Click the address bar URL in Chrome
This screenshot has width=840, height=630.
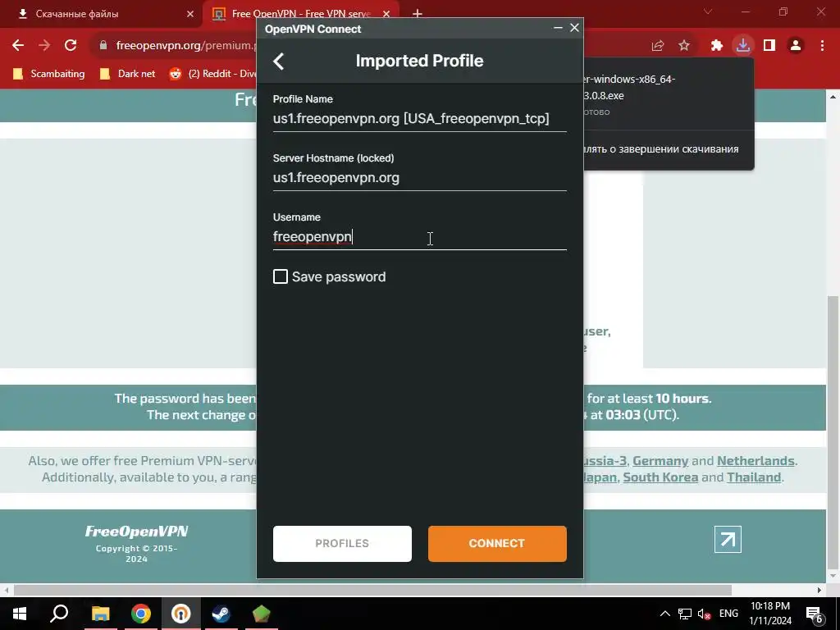(x=185, y=46)
